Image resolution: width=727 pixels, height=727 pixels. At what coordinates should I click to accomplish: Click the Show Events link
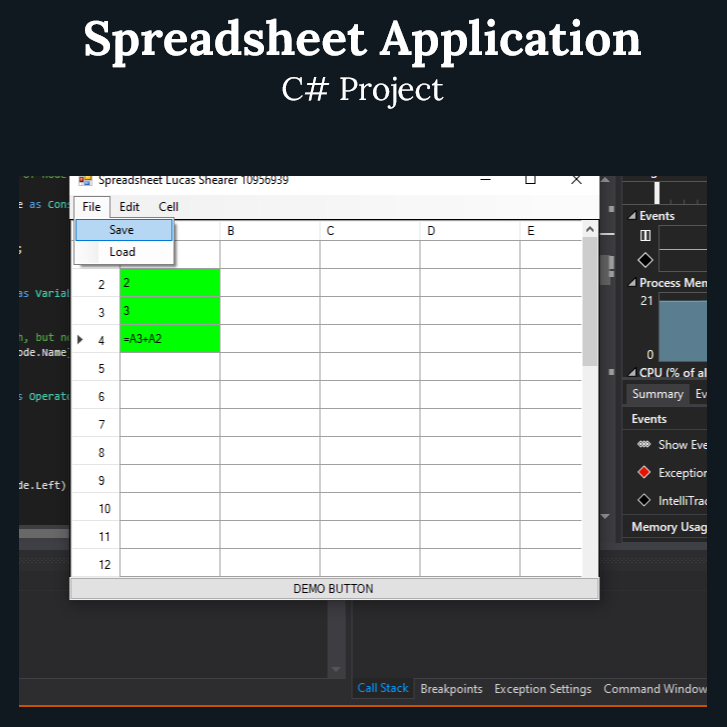(x=682, y=445)
